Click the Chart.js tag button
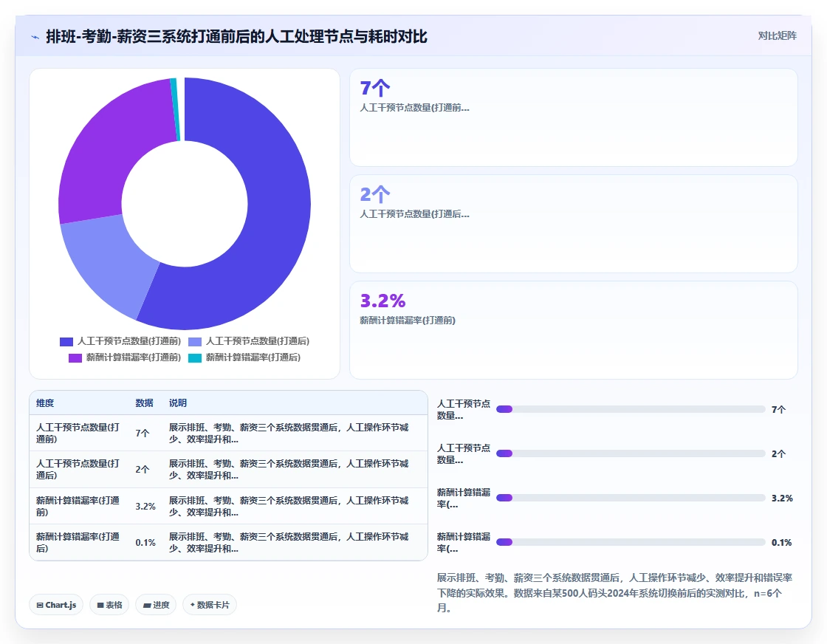Screen dimensions: 827x644 click(x=56, y=605)
